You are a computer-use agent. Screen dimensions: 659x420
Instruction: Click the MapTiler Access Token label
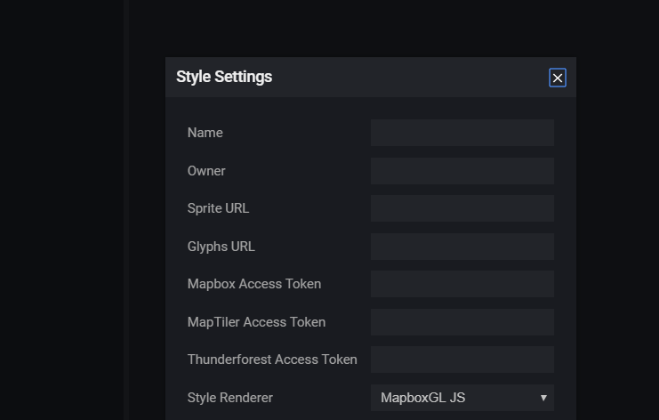(x=256, y=322)
